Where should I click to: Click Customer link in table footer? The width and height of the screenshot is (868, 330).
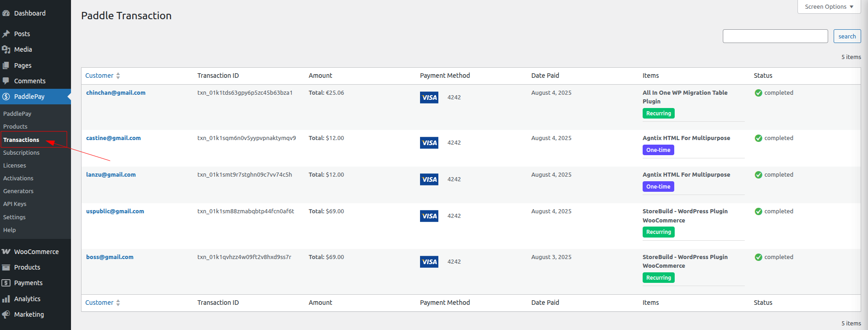pos(99,303)
